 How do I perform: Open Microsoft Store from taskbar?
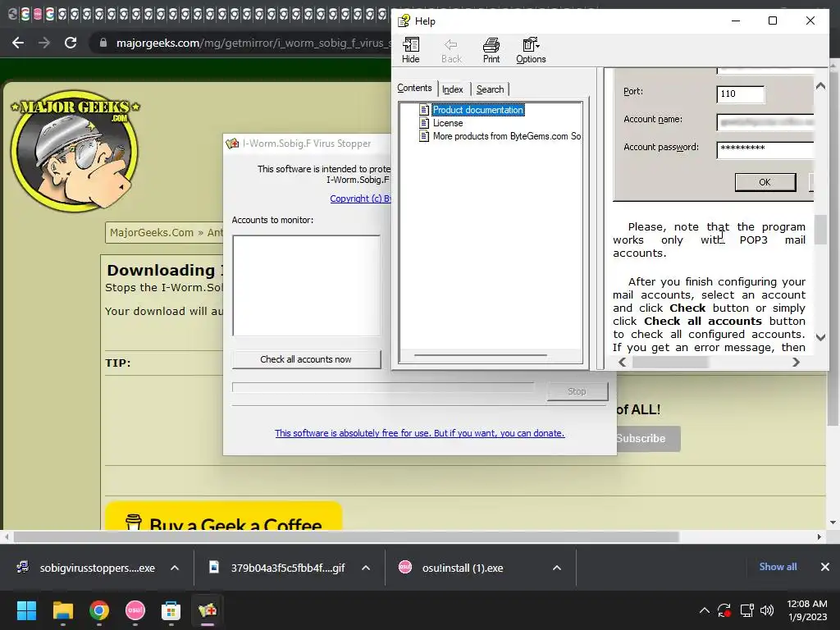point(171,610)
